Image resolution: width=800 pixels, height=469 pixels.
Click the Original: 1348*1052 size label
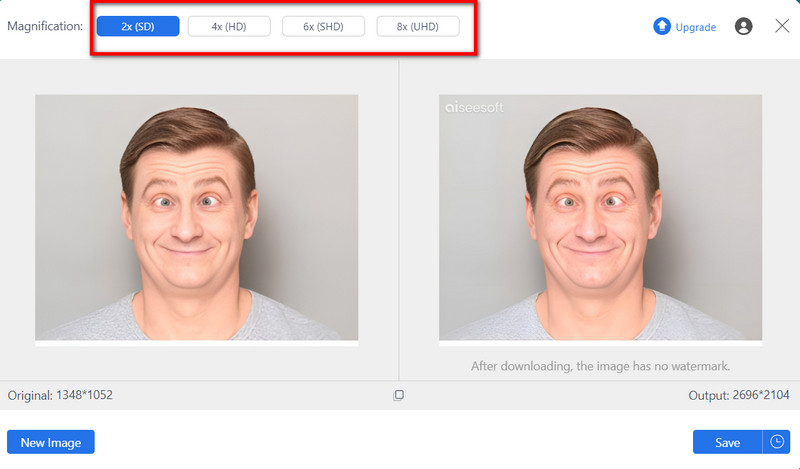tap(60, 395)
